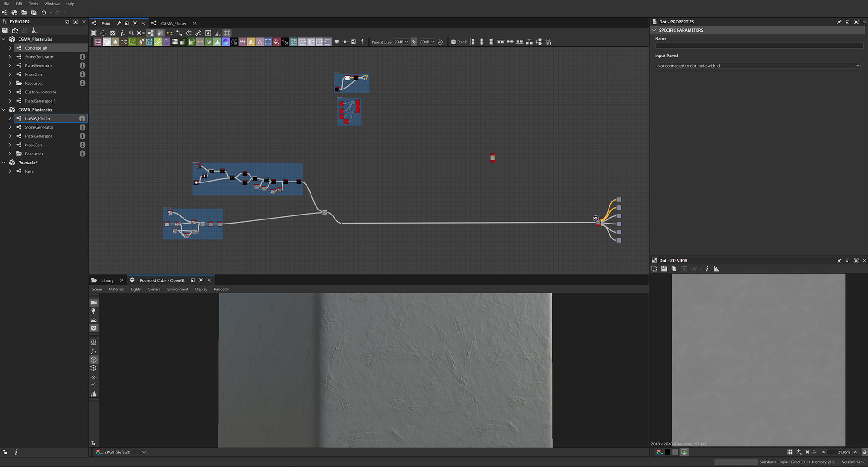
Task: Toggle the Stack checkbox
Action: pos(453,42)
